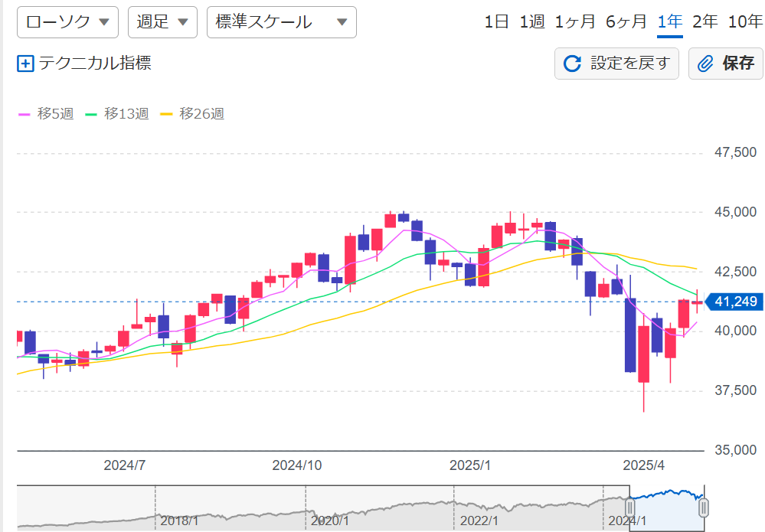Expand the plus icon next to テクニカル指標
This screenshot has width=765, height=532.
point(25,64)
